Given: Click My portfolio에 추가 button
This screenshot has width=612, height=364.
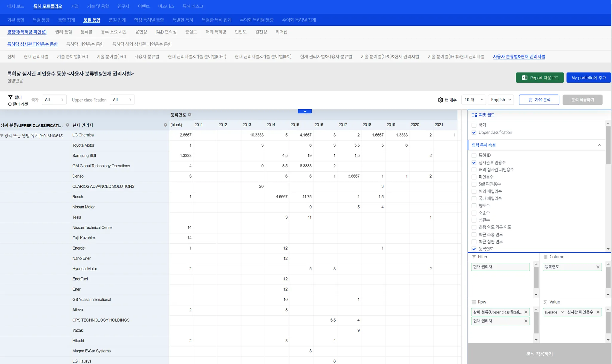Looking at the screenshot, I should point(588,78).
